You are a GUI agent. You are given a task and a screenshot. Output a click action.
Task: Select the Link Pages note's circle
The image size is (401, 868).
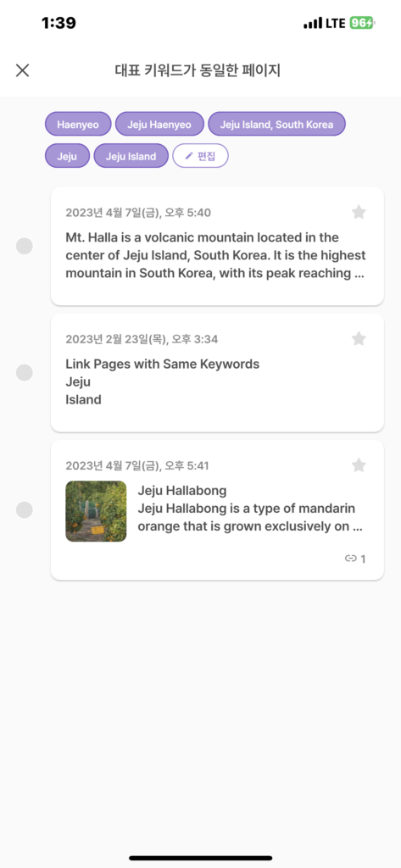tap(25, 373)
